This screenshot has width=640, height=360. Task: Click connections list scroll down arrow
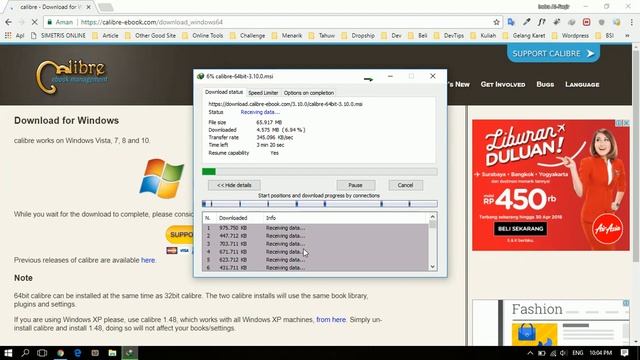point(433,267)
